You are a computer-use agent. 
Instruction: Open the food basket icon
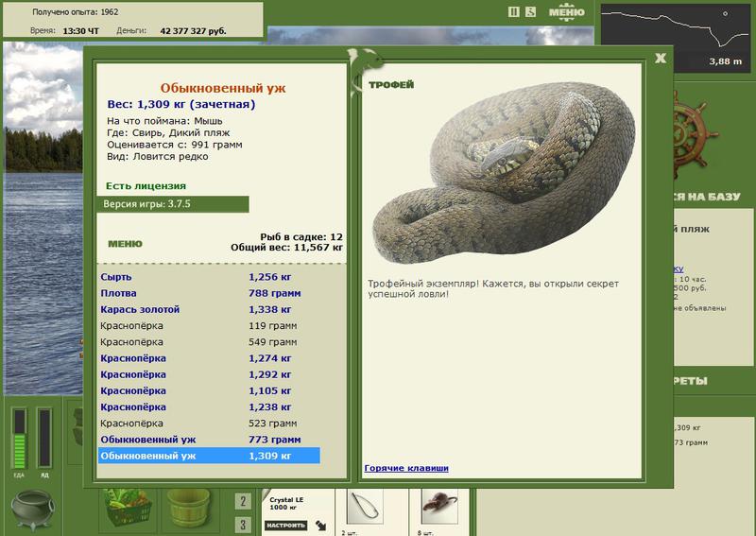(x=128, y=508)
